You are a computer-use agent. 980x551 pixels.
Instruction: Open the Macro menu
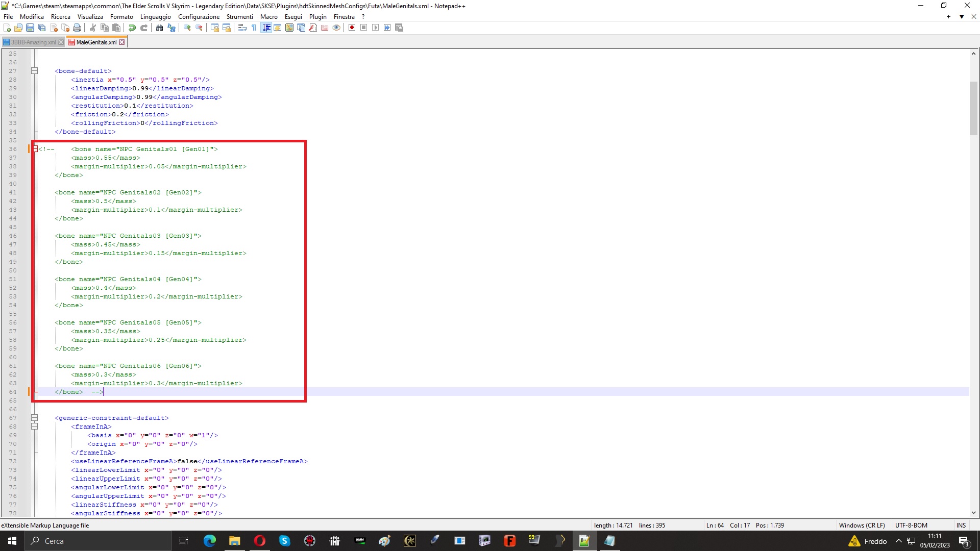pos(268,17)
